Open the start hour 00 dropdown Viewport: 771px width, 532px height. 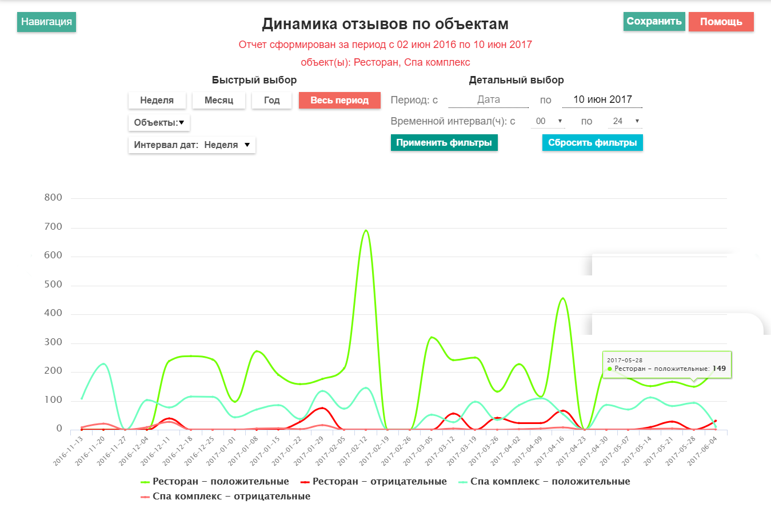click(548, 121)
